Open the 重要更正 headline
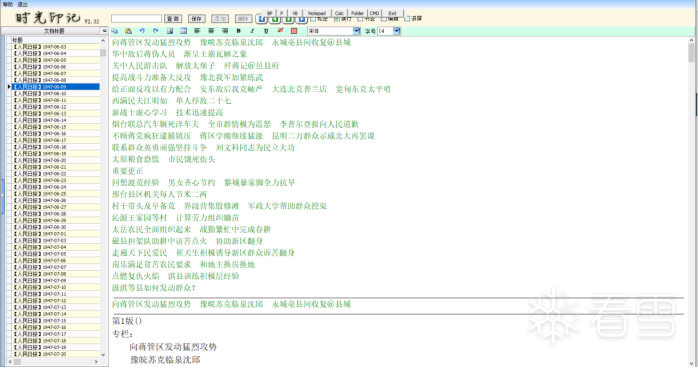The image size is (698, 368). pyautogui.click(x=128, y=171)
